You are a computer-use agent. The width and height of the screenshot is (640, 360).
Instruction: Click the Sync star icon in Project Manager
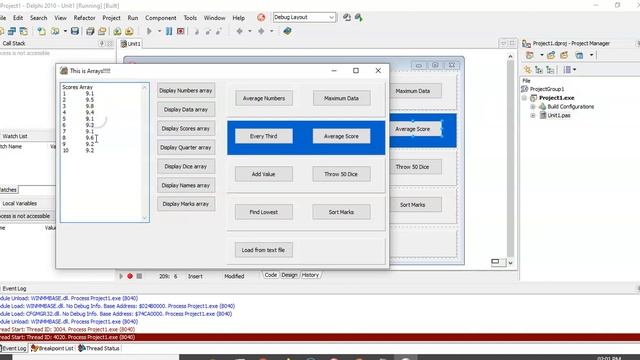tap(528, 70)
